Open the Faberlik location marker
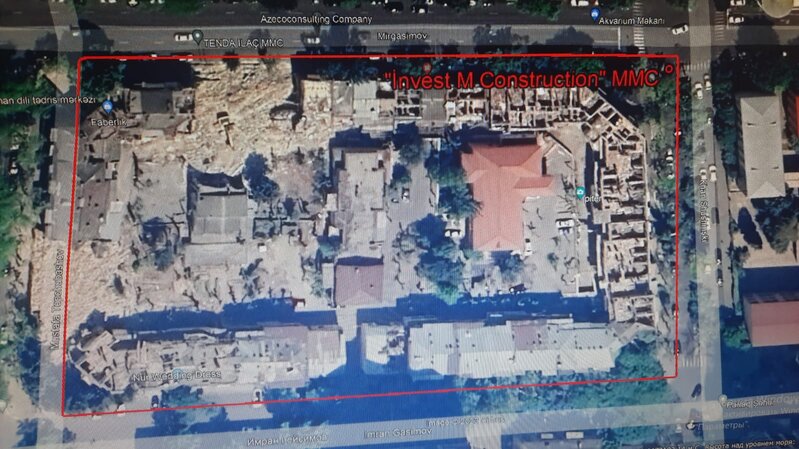 107,106
